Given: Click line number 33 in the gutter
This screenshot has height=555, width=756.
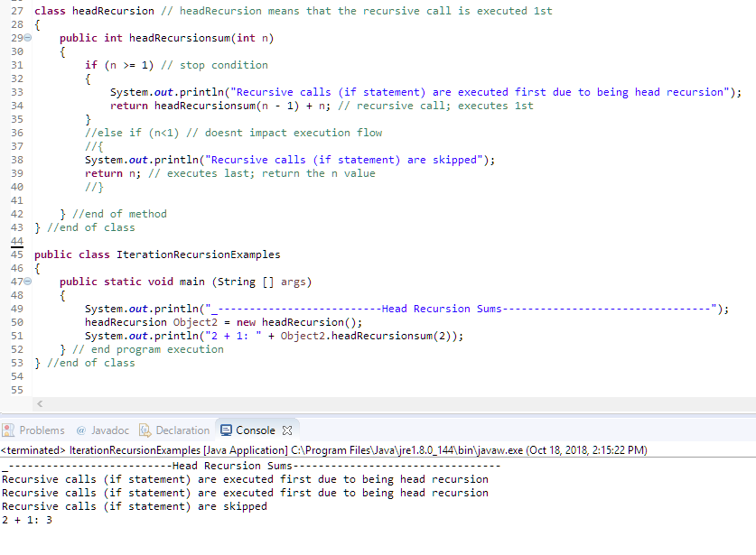Looking at the screenshot, I should pyautogui.click(x=17, y=91).
